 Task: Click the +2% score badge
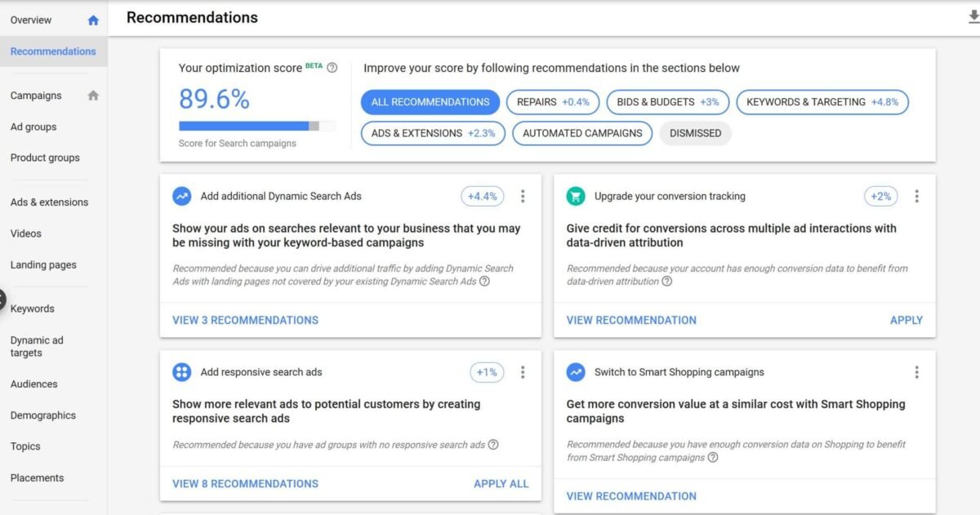(x=881, y=196)
